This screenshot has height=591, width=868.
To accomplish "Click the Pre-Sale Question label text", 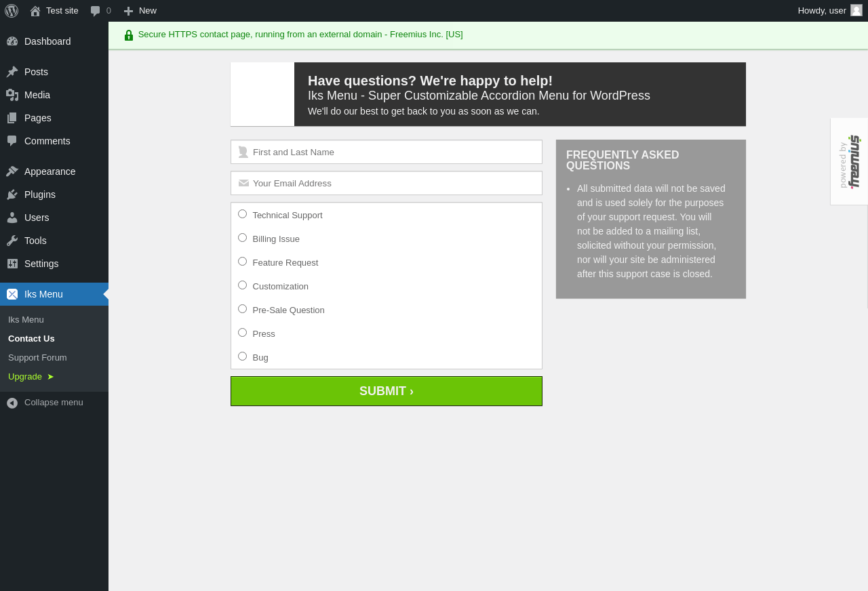I will coord(289,310).
